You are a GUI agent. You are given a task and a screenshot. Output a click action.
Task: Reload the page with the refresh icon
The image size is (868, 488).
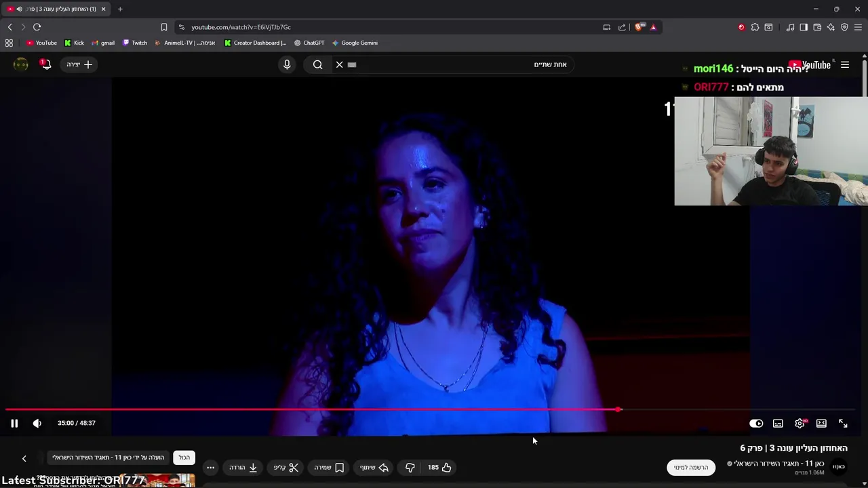tap(37, 27)
